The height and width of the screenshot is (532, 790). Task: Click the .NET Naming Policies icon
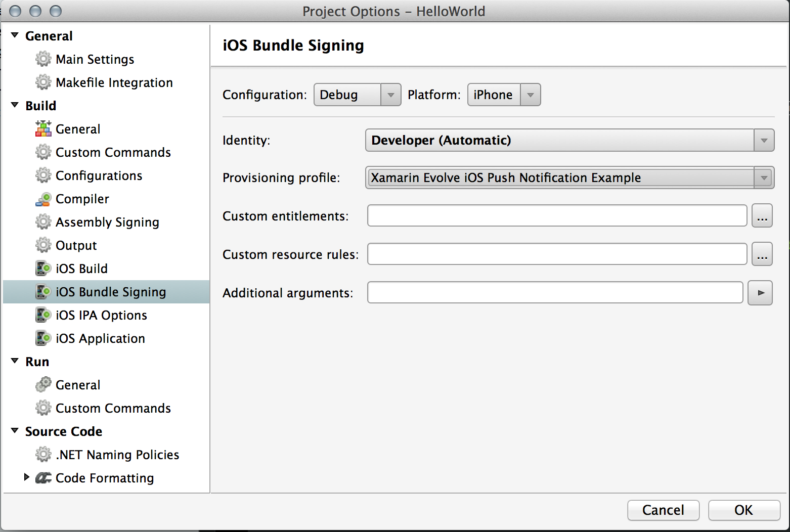coord(43,454)
